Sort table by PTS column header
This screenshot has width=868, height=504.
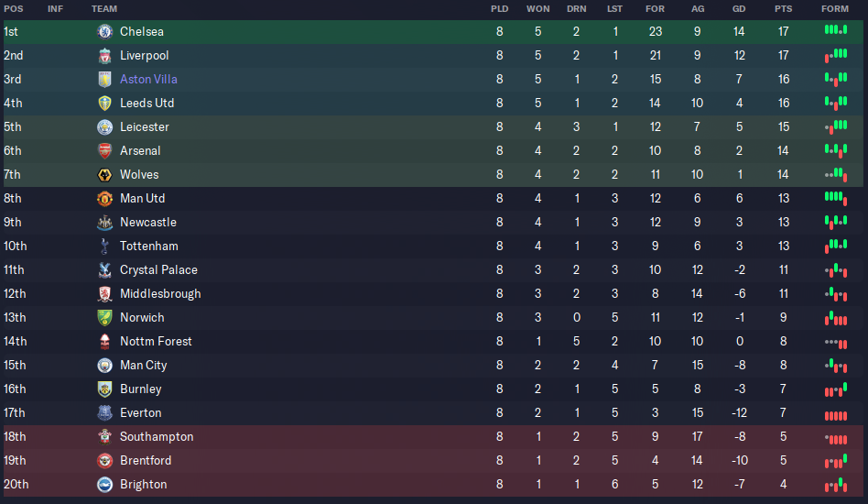click(x=783, y=9)
